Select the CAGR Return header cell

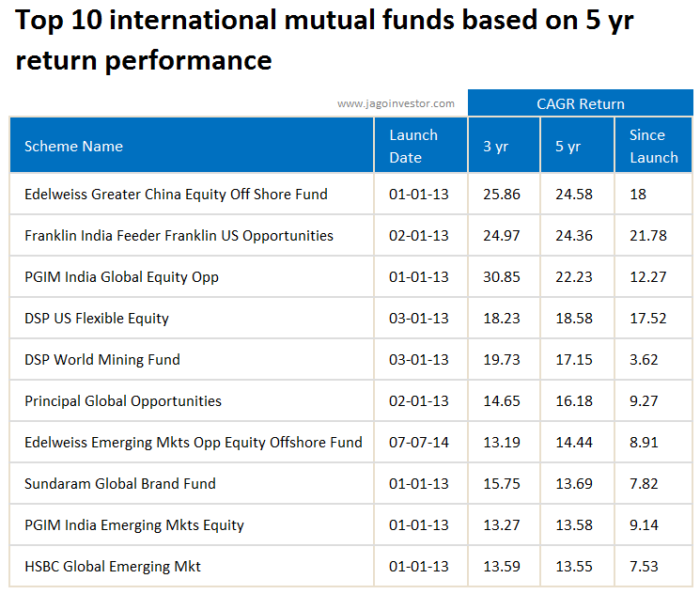(x=581, y=102)
